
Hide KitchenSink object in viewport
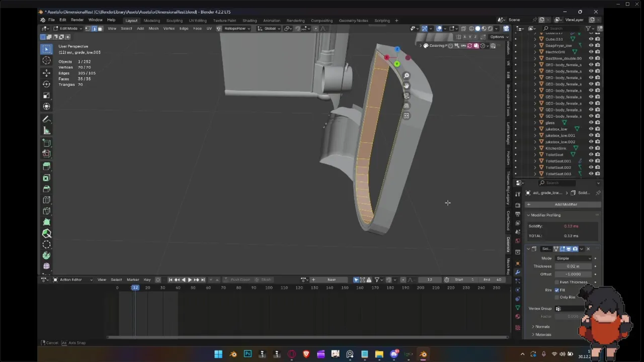[591, 148]
